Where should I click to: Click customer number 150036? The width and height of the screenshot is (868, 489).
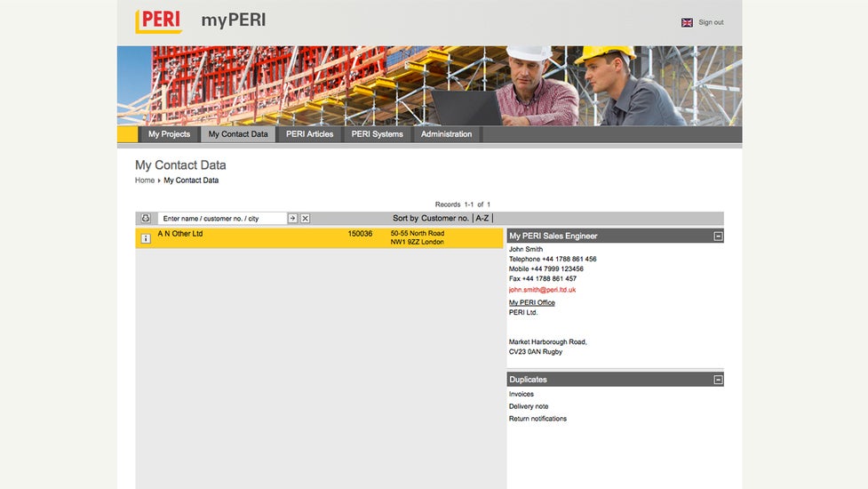[x=360, y=234]
